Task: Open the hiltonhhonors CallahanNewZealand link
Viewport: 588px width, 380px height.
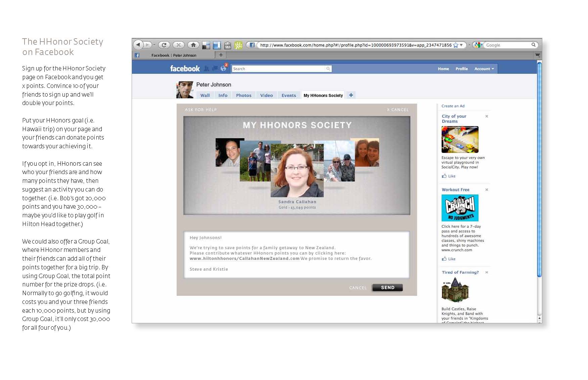Action: [244, 259]
